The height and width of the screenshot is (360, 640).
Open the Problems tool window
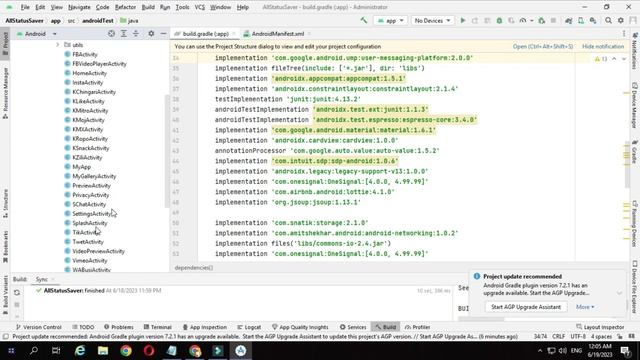[x=118, y=327]
